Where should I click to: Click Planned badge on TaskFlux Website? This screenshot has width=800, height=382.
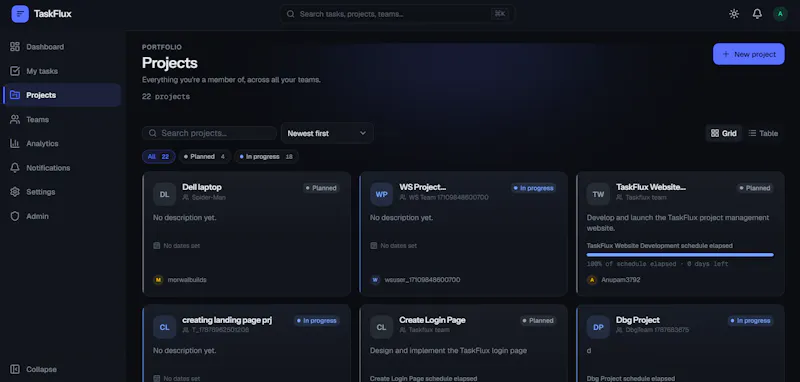755,188
